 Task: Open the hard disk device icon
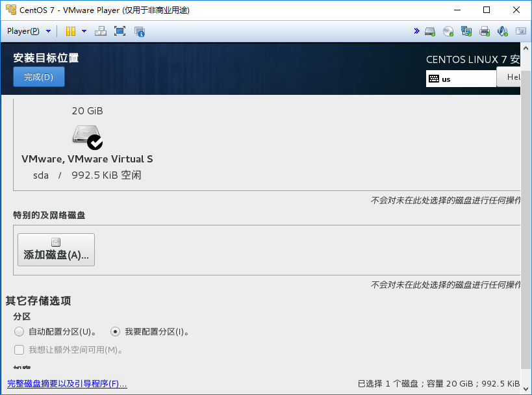coord(430,32)
